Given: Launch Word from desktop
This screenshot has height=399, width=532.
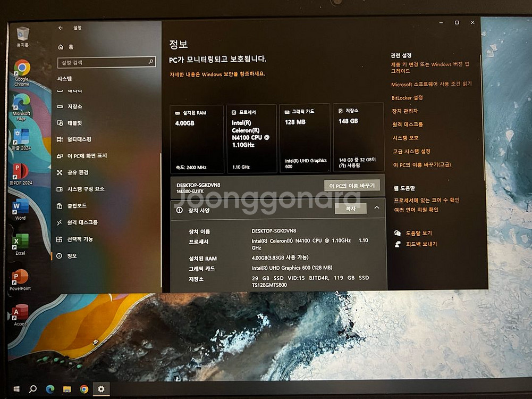Looking at the screenshot, I should [x=20, y=206].
